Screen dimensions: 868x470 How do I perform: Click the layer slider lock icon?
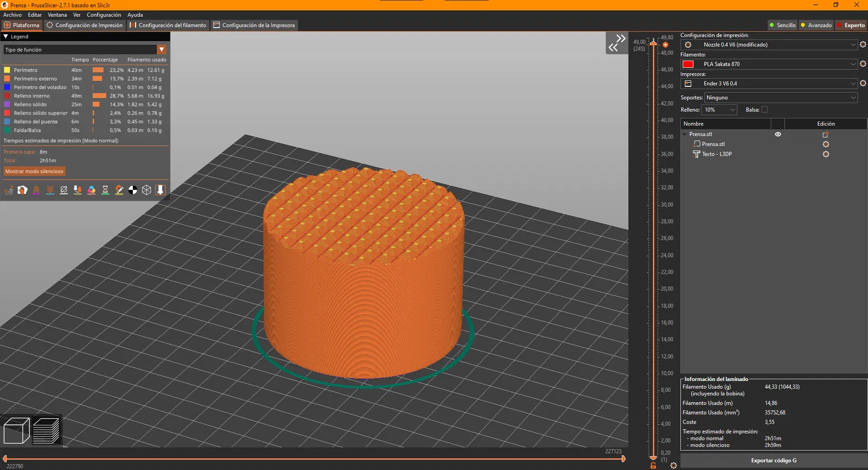point(653,465)
